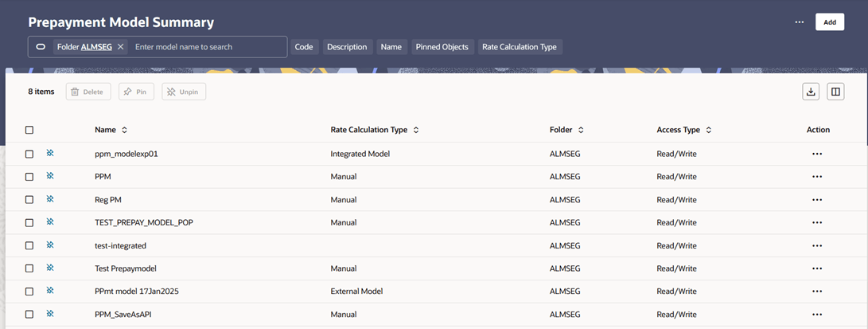
Task: Click the Rate Calculation Type filter chip
Action: coord(520,47)
